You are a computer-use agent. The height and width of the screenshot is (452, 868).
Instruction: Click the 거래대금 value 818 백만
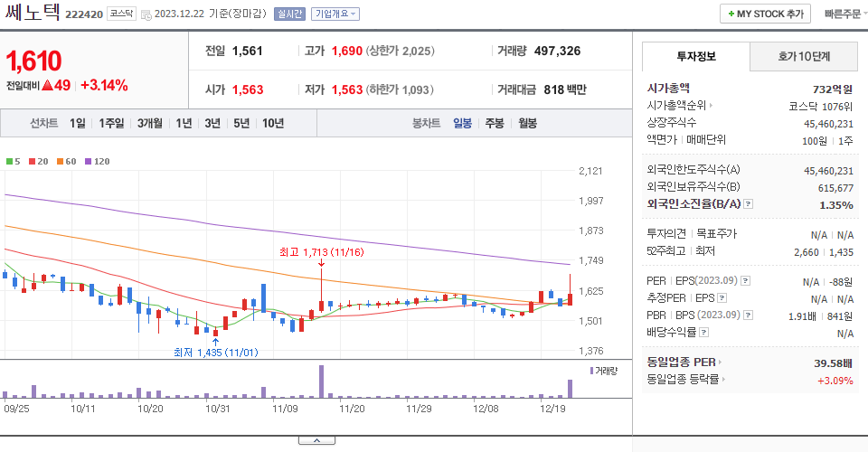564,89
